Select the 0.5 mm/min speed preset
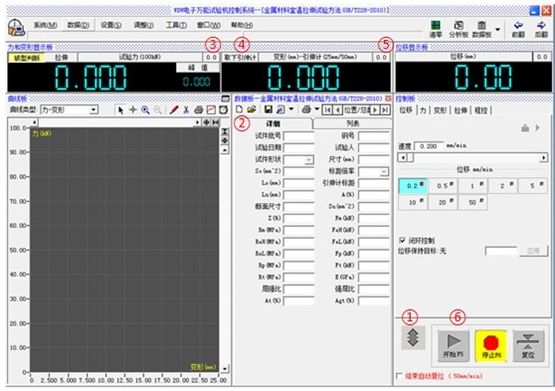 click(442, 186)
